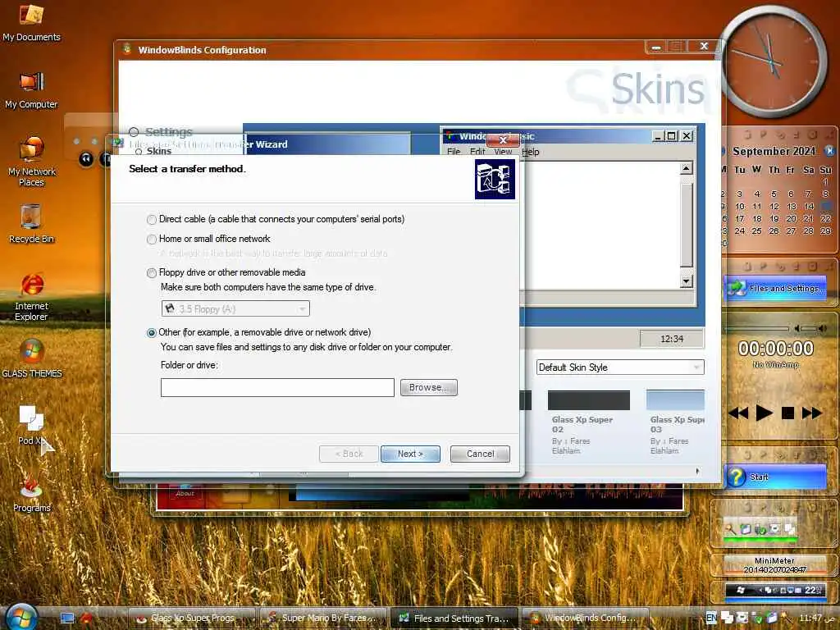Click the wizard's transfer computers icon
840x630 pixels.
tap(495, 179)
